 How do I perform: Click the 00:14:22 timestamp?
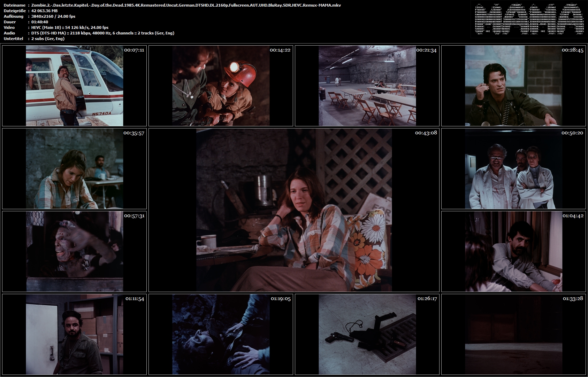coord(280,50)
